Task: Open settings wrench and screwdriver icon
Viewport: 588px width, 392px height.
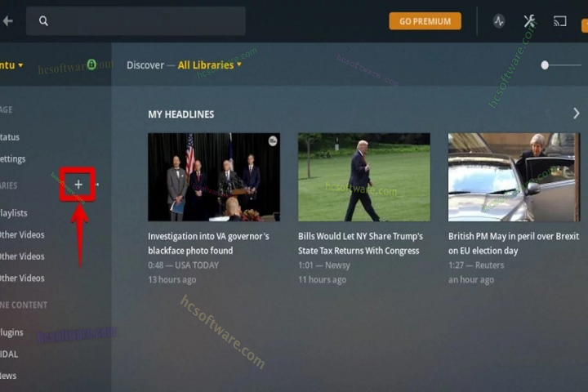Action: tap(529, 21)
